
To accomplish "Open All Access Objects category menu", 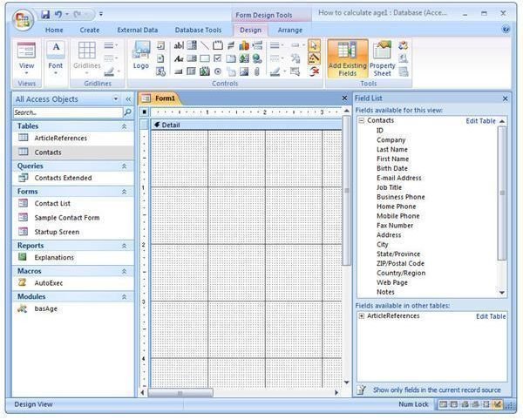I will pyautogui.click(x=116, y=99).
